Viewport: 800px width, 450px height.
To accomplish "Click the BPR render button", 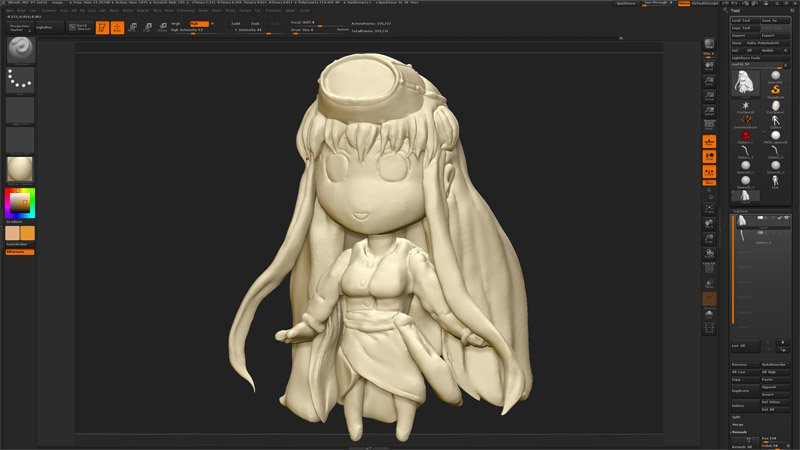I will point(709,44).
